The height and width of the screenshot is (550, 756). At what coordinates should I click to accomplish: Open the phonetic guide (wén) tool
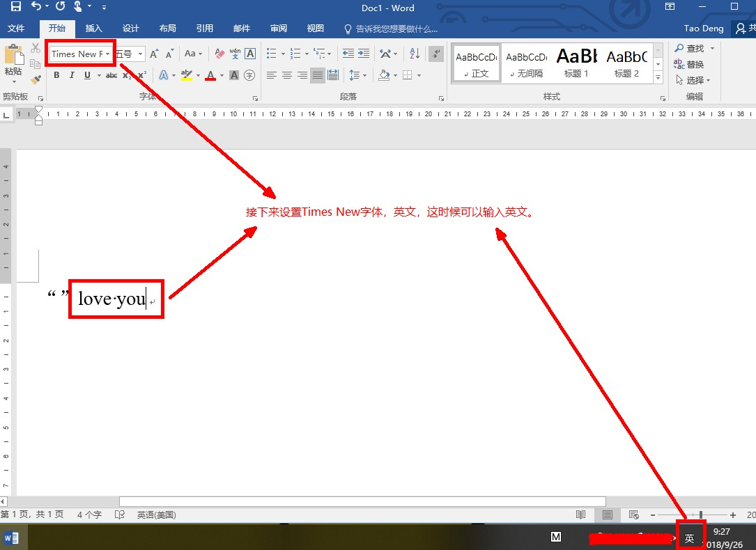click(x=235, y=54)
